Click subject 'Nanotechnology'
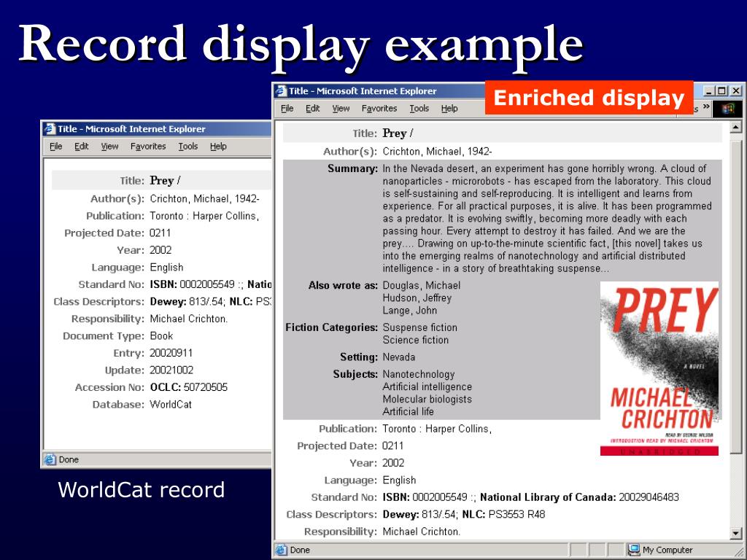Viewport: 747px width, 560px height. pyautogui.click(x=419, y=374)
